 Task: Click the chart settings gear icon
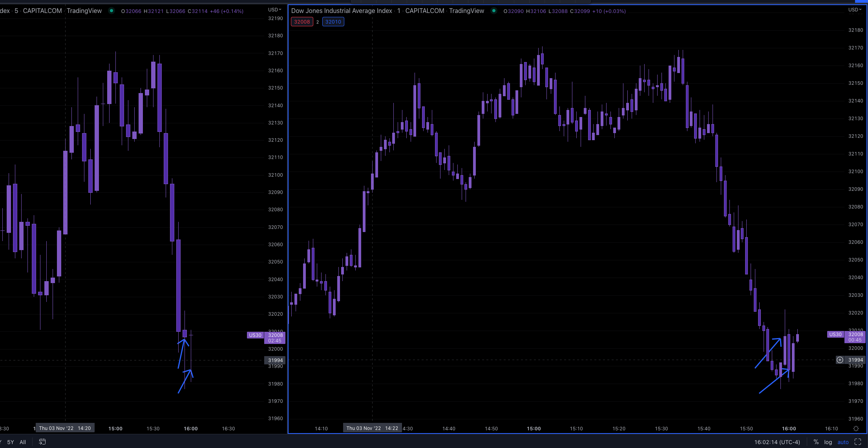pos(856,428)
